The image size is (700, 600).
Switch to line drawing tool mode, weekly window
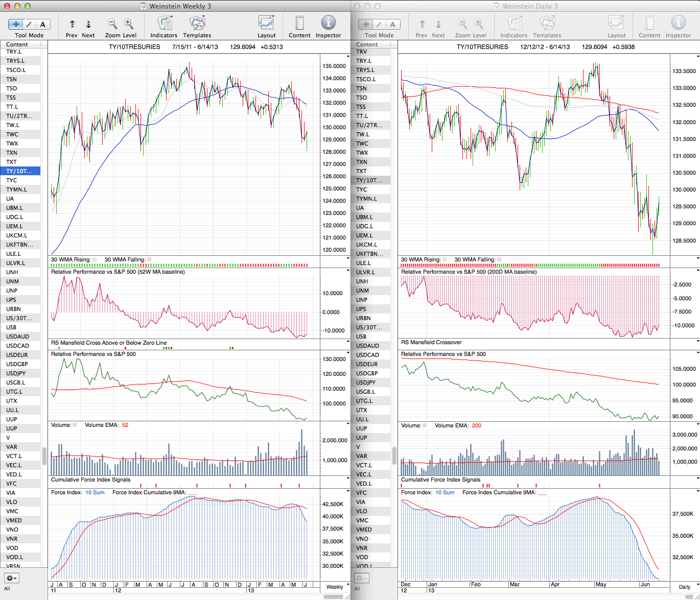click(x=29, y=24)
